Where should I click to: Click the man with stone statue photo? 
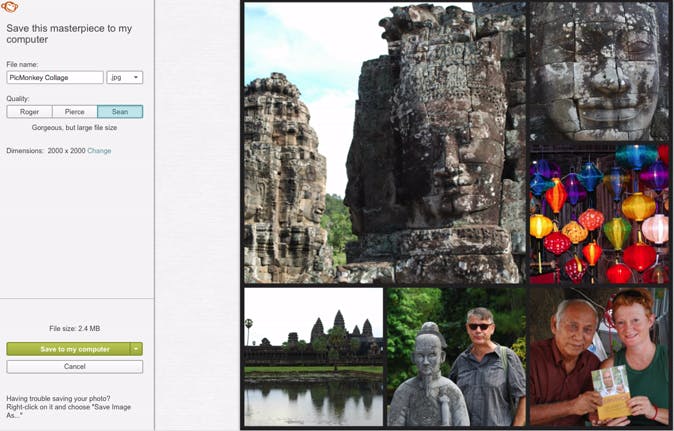coord(456,357)
